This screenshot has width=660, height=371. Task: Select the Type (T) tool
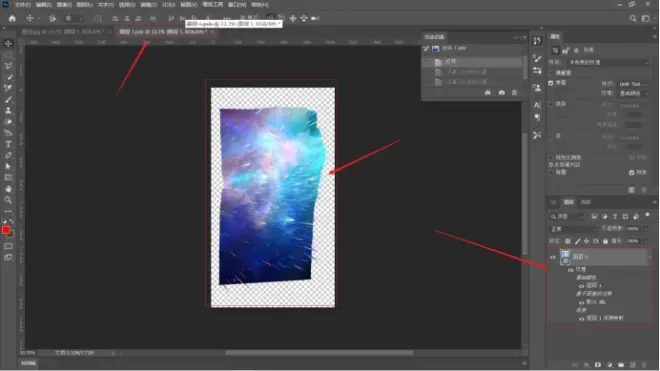(8, 144)
